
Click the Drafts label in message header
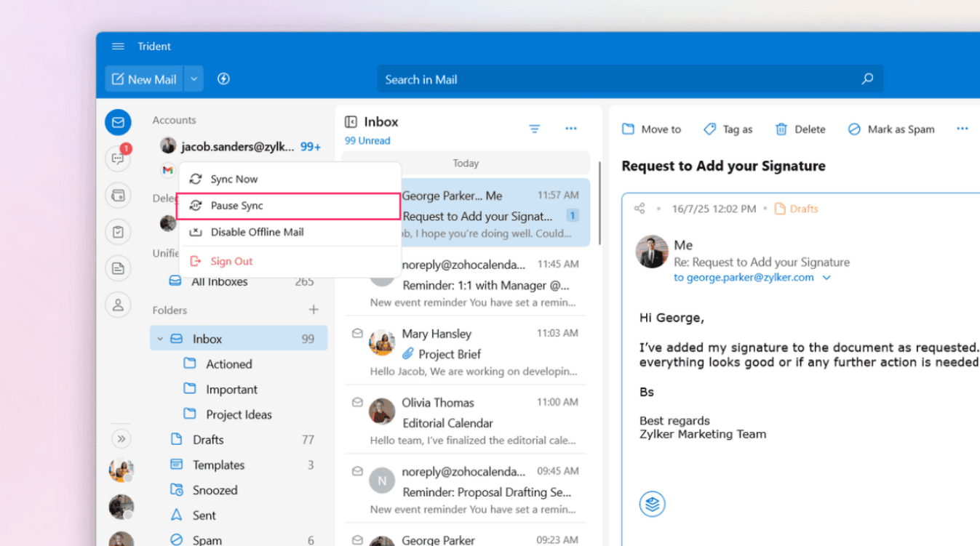pos(796,209)
